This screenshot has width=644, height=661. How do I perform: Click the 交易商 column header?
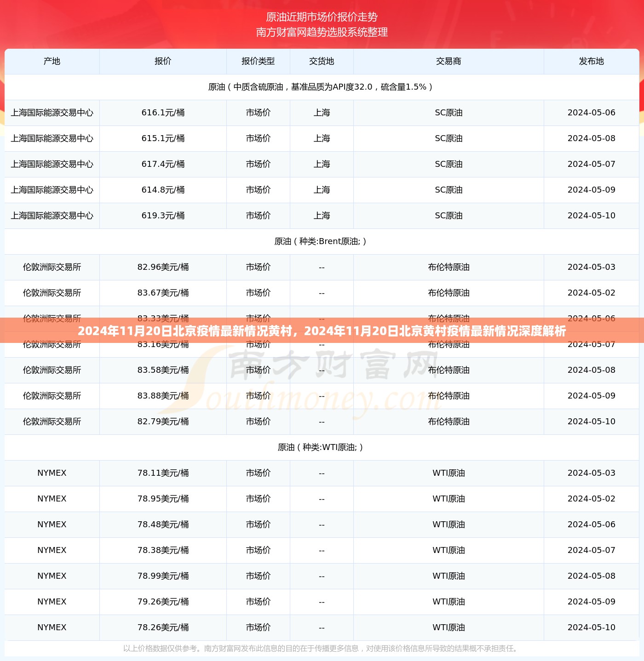[448, 61]
